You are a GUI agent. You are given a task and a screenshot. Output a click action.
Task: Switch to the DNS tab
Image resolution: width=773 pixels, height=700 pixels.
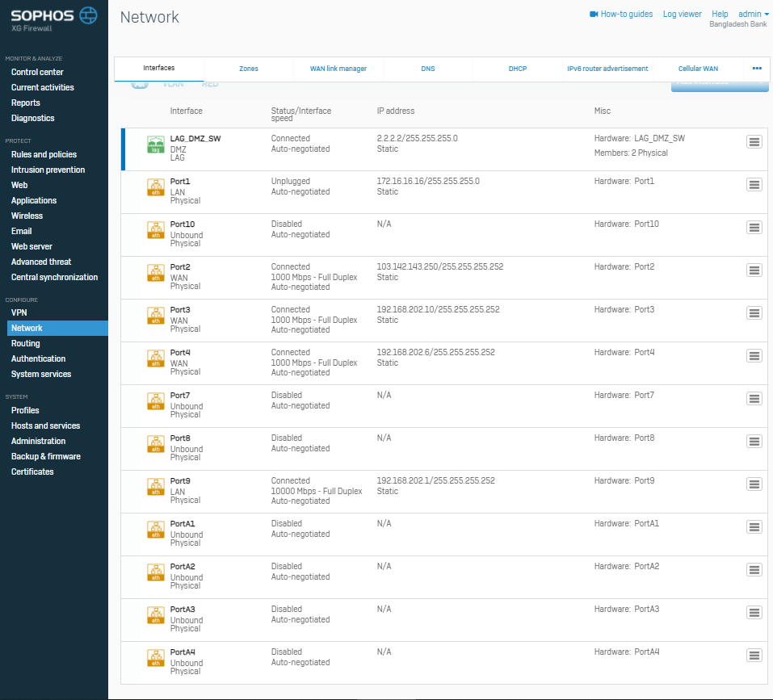click(x=428, y=69)
